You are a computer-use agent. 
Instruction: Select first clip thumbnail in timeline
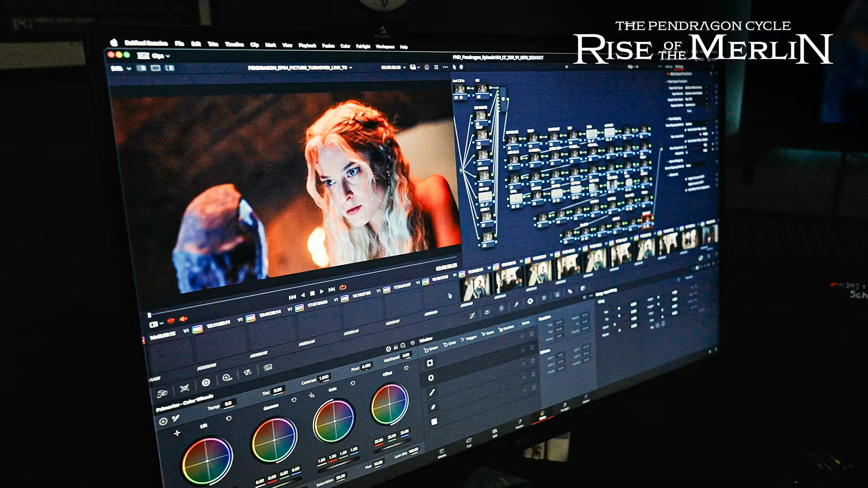(x=476, y=287)
